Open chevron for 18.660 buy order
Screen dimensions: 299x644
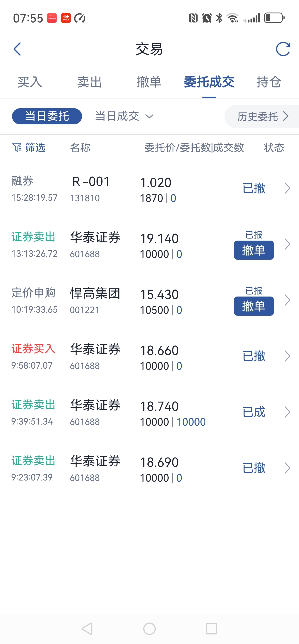pos(287,356)
